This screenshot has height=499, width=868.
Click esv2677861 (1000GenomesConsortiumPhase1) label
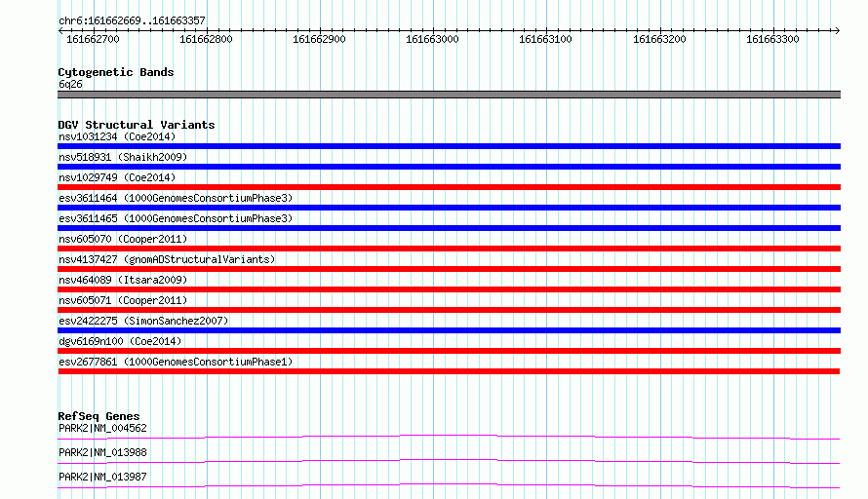click(x=176, y=362)
